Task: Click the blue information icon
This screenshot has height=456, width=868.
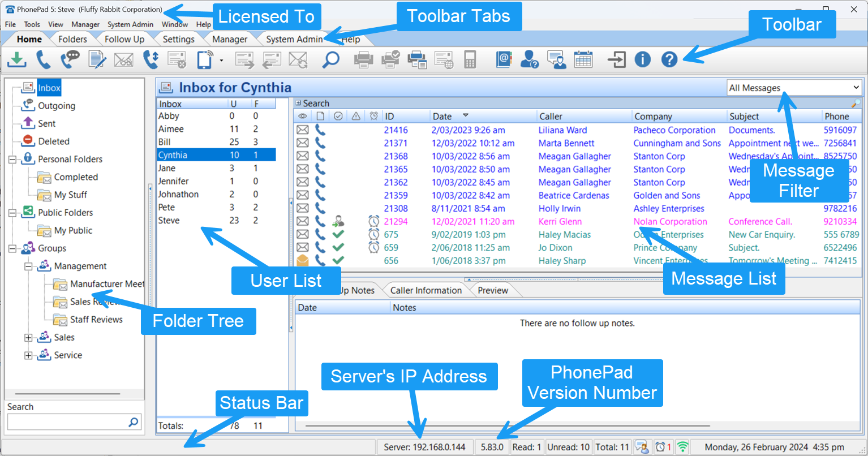Action: pos(643,59)
